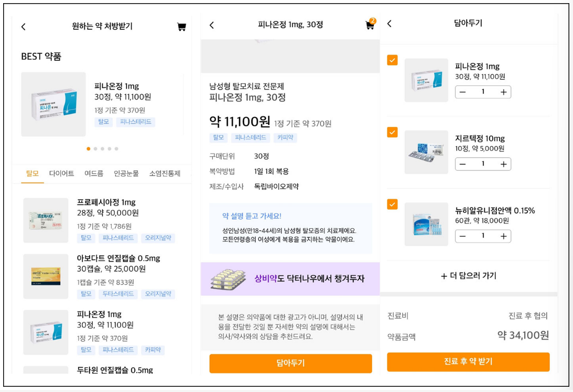Switch to the 다이어트 tab
The width and height of the screenshot is (573, 392).
click(x=61, y=173)
